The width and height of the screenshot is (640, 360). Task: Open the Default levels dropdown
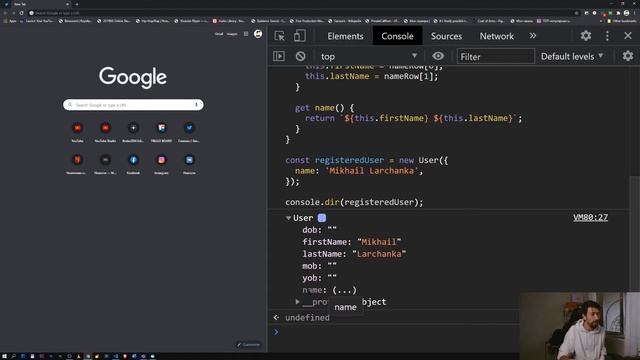click(571, 56)
